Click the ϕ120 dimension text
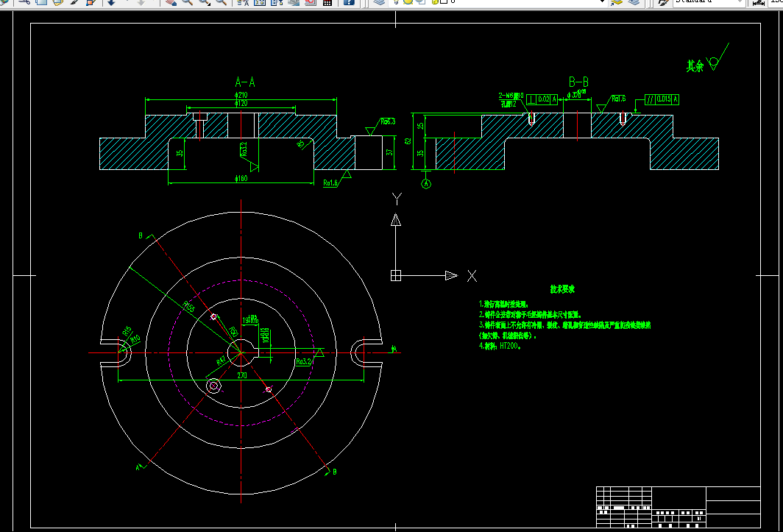This screenshot has height=532, width=783. point(241,104)
